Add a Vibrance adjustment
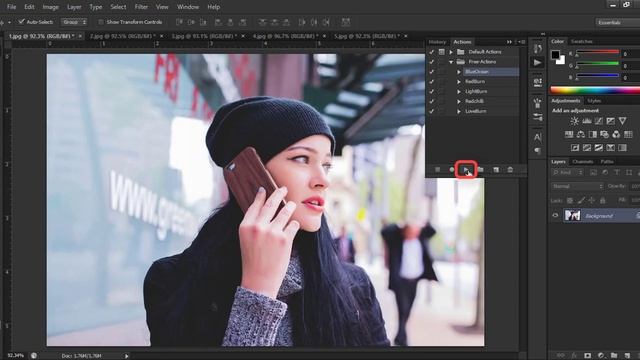640x360 pixels. (x=622, y=121)
